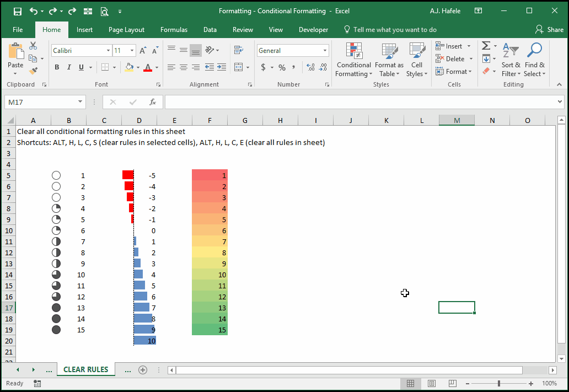Select the CLEAR RULES sheet tab

click(x=86, y=369)
